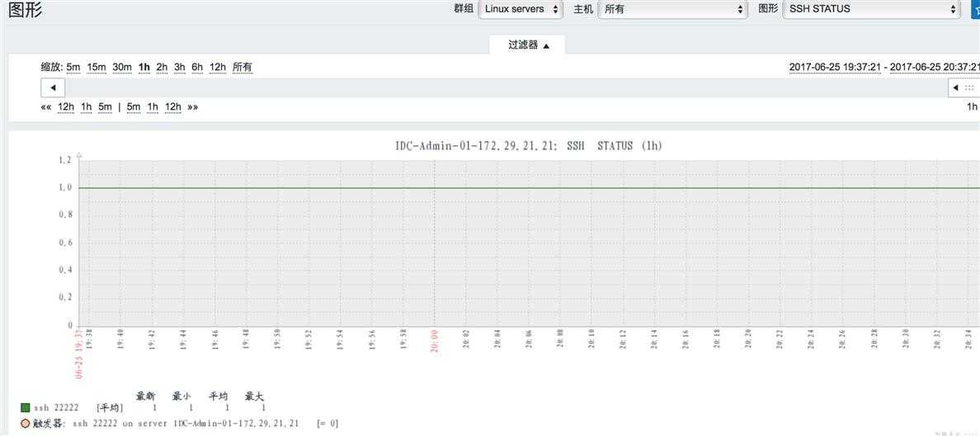980x436 pixels.
Task: Click the right-side time slider handle
Action: (964, 88)
